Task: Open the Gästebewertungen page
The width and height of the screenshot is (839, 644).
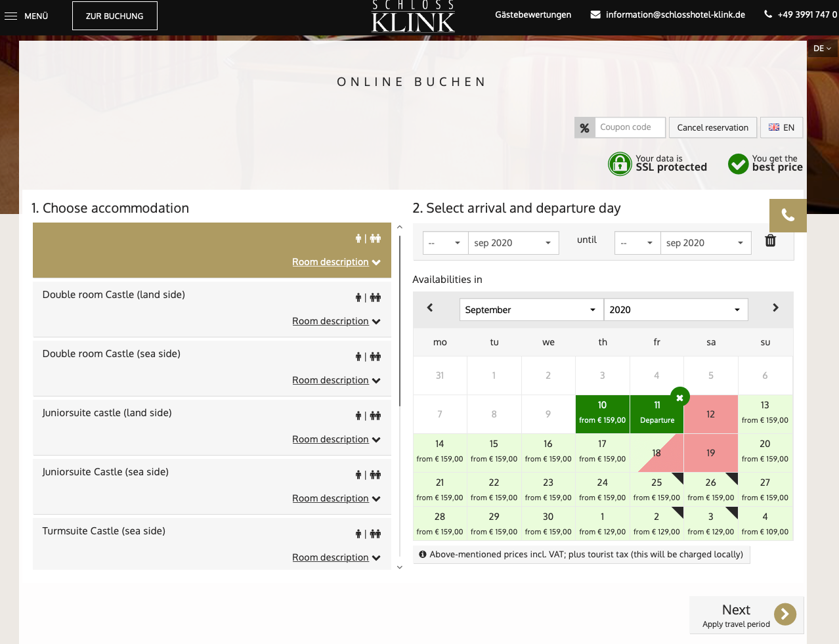Action: (x=533, y=14)
